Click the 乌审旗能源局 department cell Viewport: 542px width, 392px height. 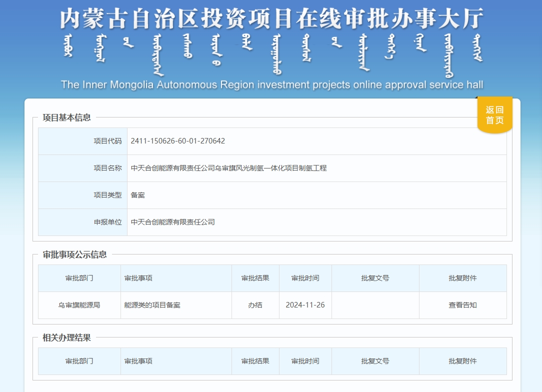[x=79, y=305]
